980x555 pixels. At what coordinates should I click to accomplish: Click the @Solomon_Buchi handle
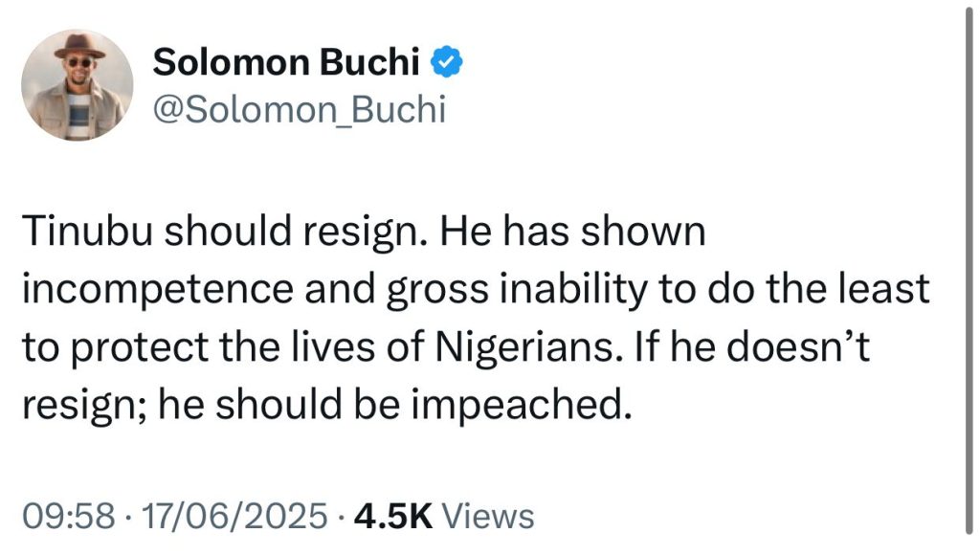coord(300,109)
